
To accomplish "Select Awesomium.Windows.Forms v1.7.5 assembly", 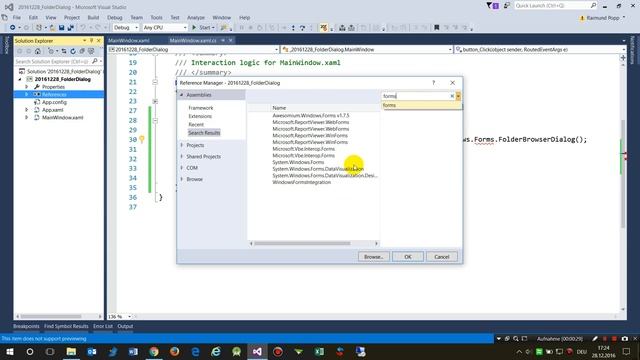I will 311,116.
